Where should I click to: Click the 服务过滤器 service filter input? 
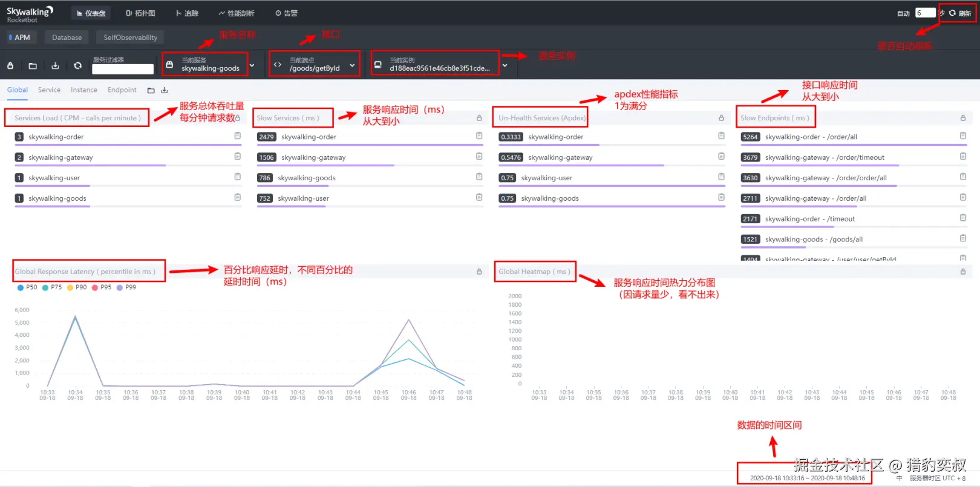pos(123,69)
